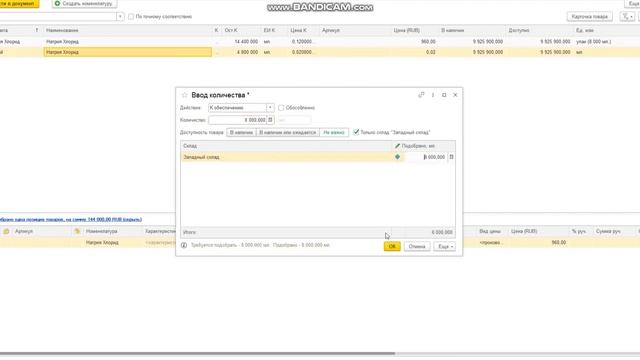Open the Карточка товара button

tap(589, 17)
